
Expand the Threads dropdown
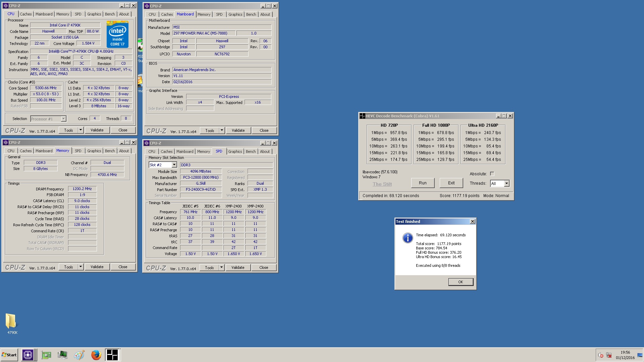coord(506,183)
